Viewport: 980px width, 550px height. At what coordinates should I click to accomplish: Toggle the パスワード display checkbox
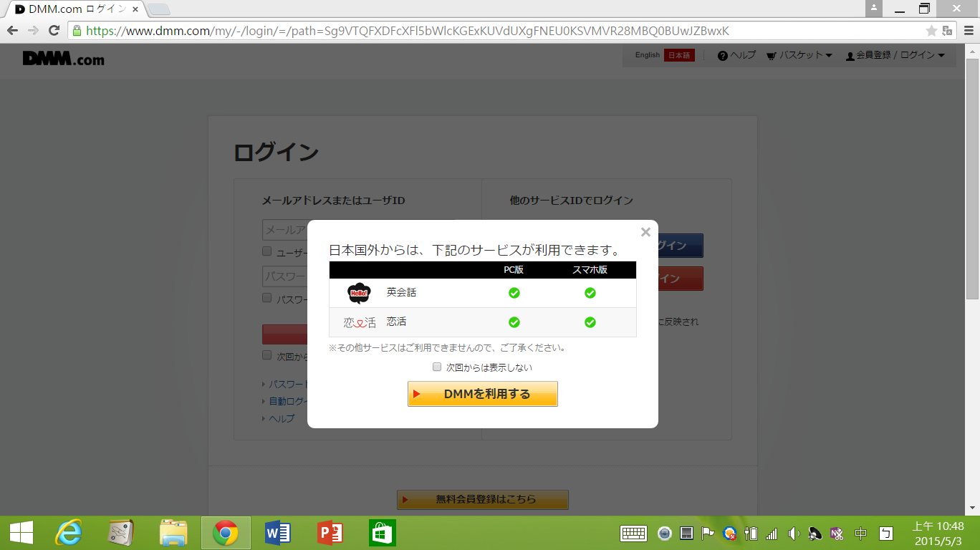pos(266,298)
